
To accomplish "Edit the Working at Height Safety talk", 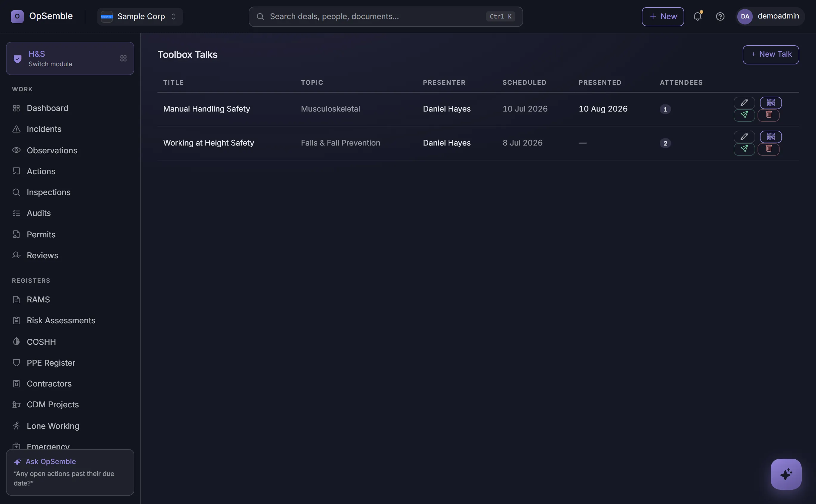I will point(744,137).
